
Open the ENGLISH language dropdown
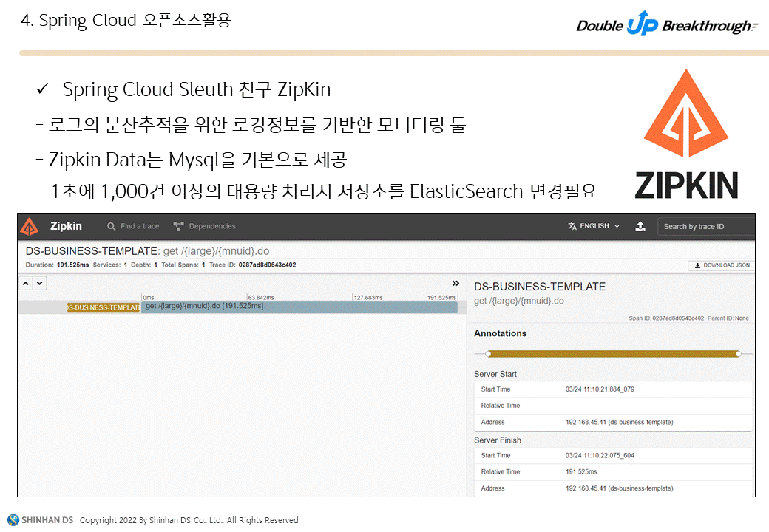tap(594, 226)
